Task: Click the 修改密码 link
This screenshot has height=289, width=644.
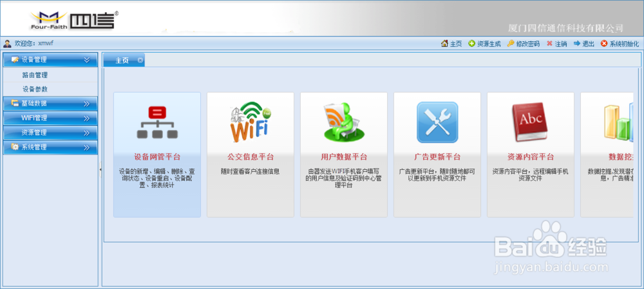Action: coord(528,44)
